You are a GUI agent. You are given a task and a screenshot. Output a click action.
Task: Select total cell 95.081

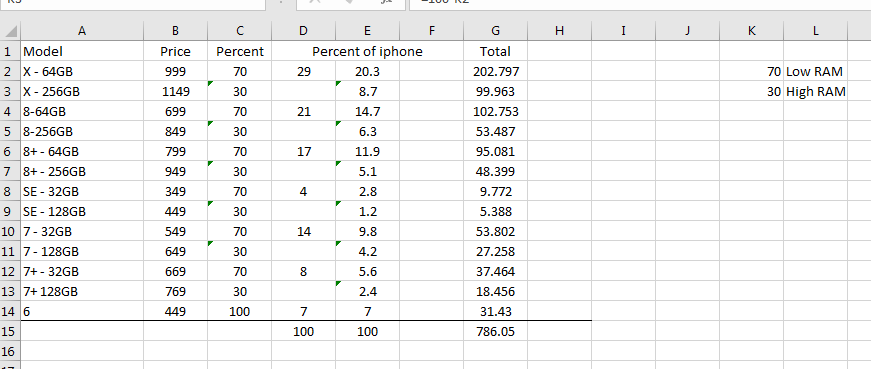pyautogui.click(x=495, y=152)
